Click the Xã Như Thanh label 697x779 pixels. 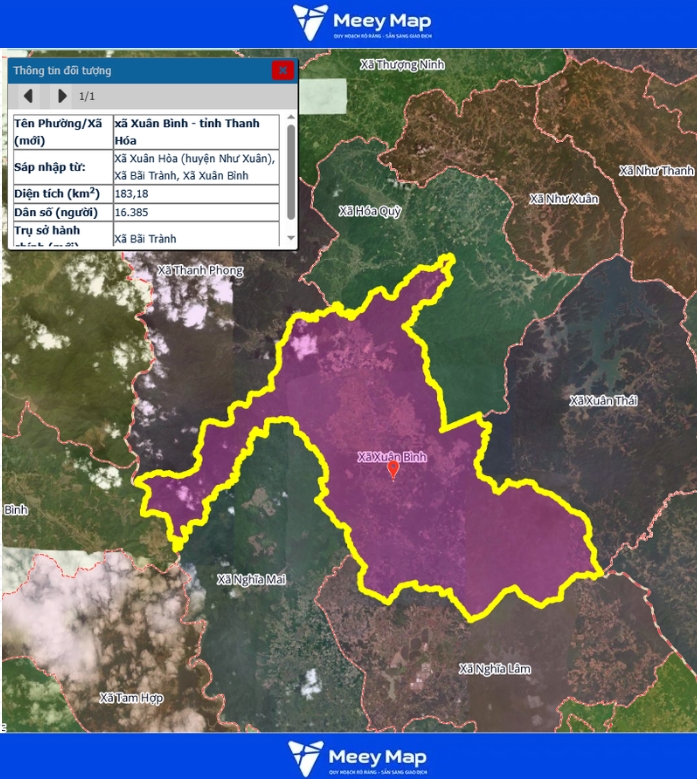click(656, 171)
